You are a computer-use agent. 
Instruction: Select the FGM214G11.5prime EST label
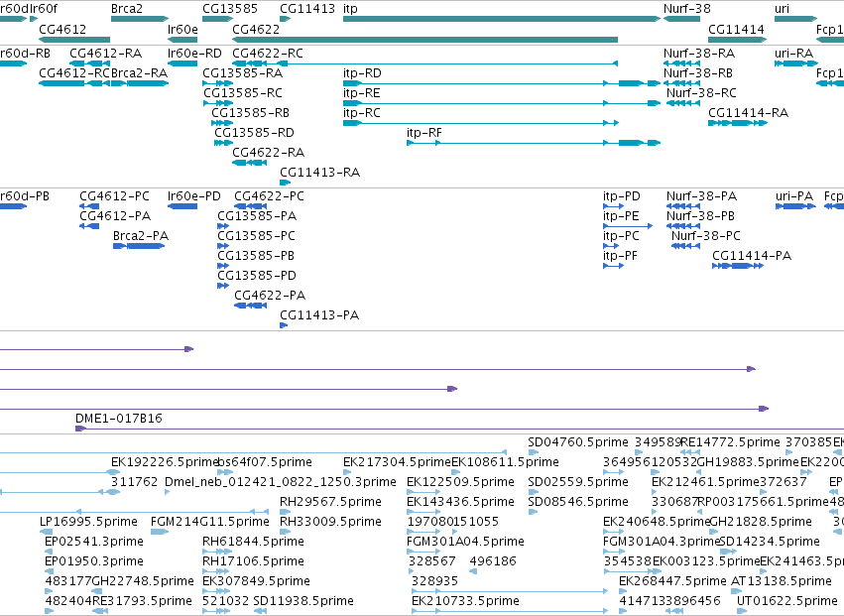point(210,522)
